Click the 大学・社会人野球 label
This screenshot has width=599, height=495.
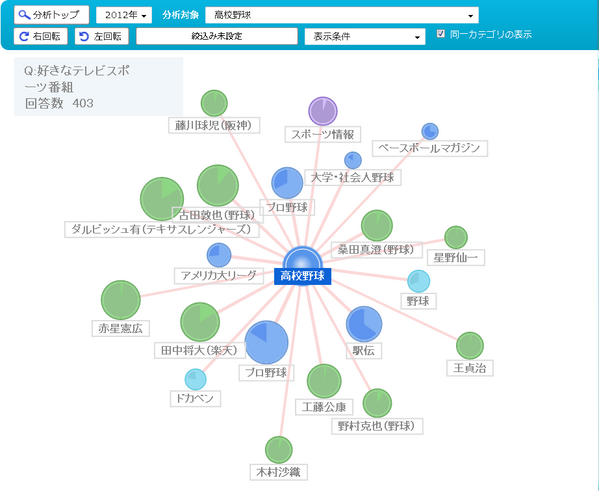pos(353,178)
